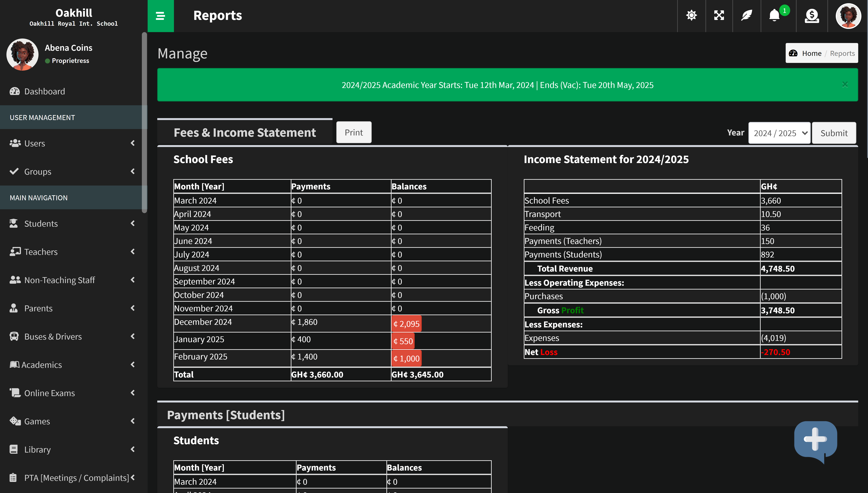Dismiss the green academic year banner
This screenshot has width=868, height=493.
click(x=845, y=85)
